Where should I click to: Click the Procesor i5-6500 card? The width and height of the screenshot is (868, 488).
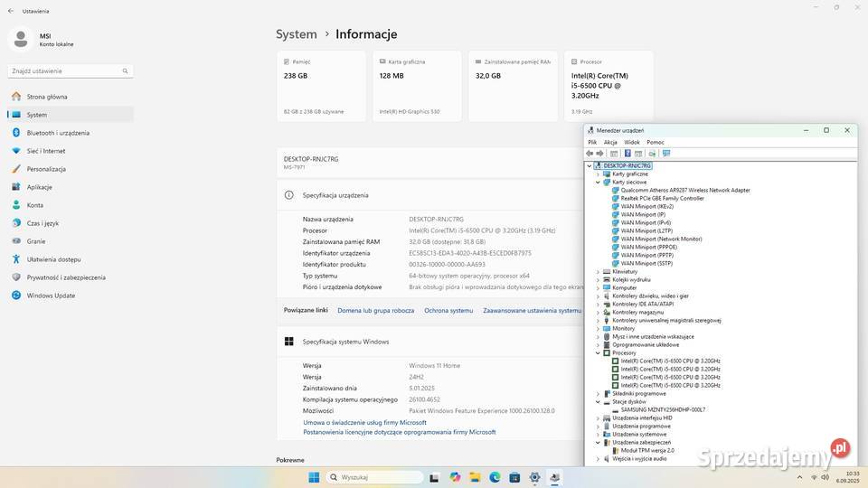click(609, 87)
